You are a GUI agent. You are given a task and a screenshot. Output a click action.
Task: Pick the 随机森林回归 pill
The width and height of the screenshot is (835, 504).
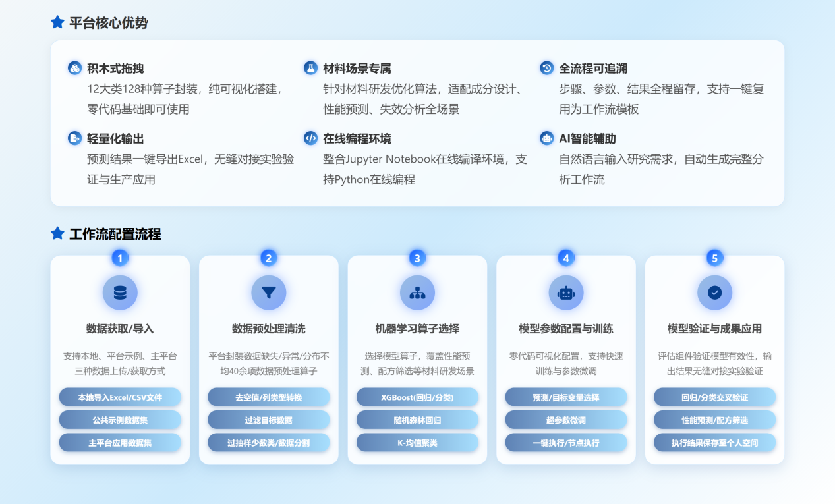(417, 420)
